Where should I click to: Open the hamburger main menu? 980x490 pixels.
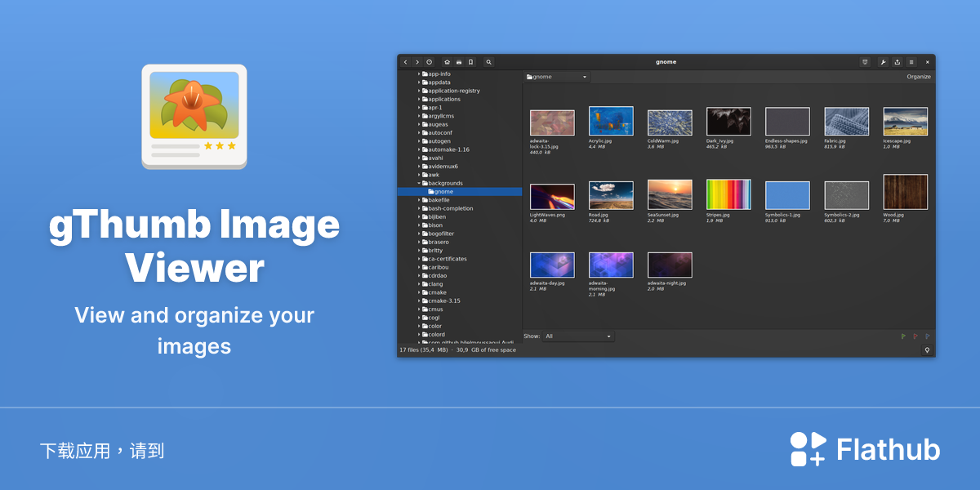point(911,62)
